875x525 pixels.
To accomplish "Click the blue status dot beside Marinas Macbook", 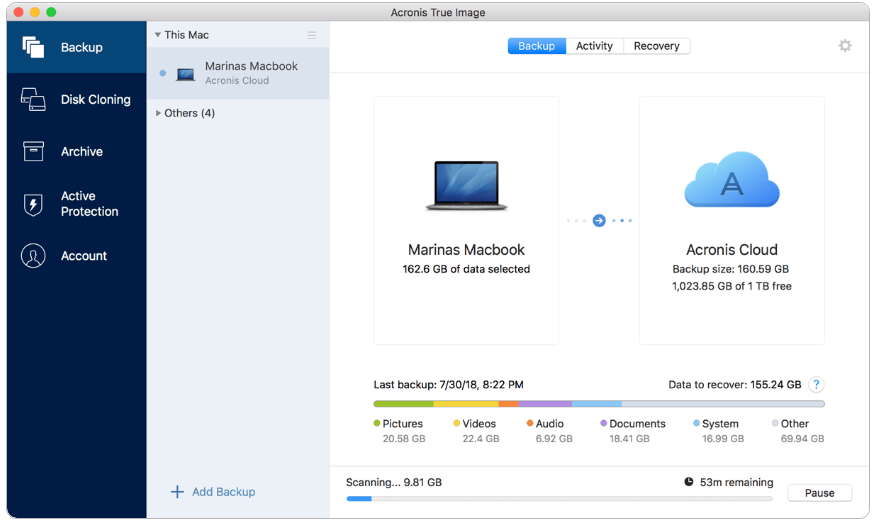I will point(162,73).
